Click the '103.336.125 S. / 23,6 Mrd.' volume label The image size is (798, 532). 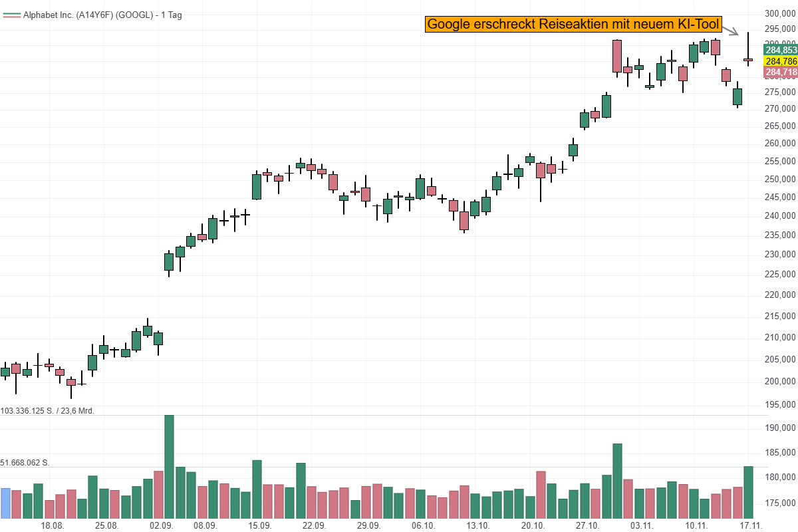coord(48,411)
